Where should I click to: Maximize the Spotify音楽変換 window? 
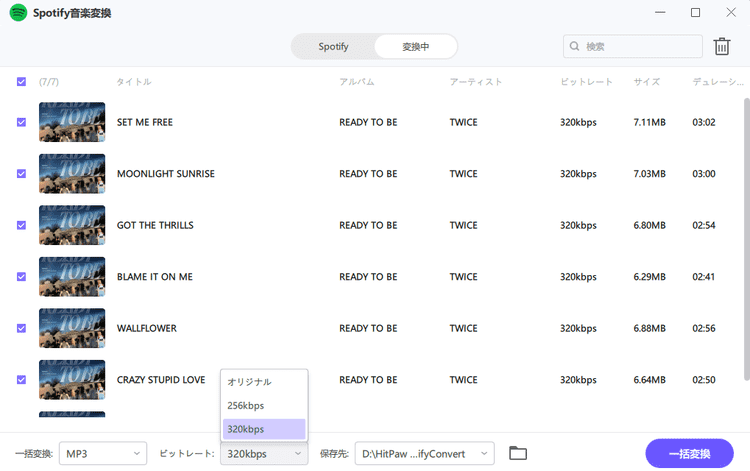[x=695, y=12]
